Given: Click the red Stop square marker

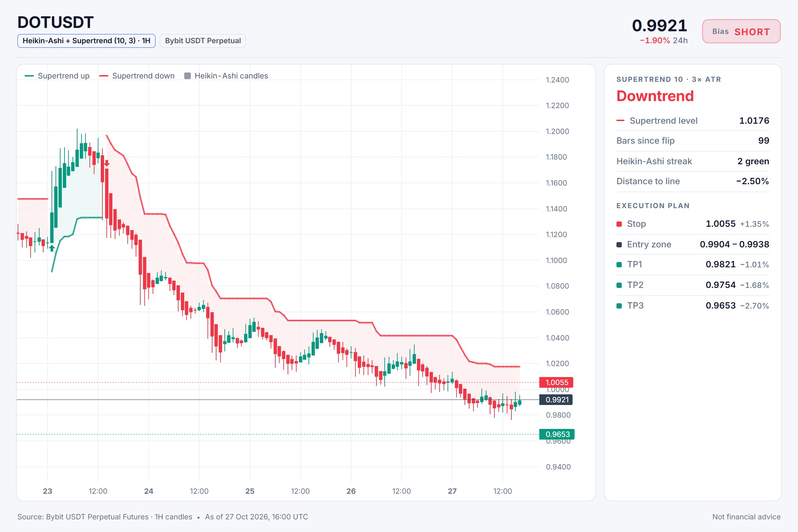Looking at the screenshot, I should 619,224.
